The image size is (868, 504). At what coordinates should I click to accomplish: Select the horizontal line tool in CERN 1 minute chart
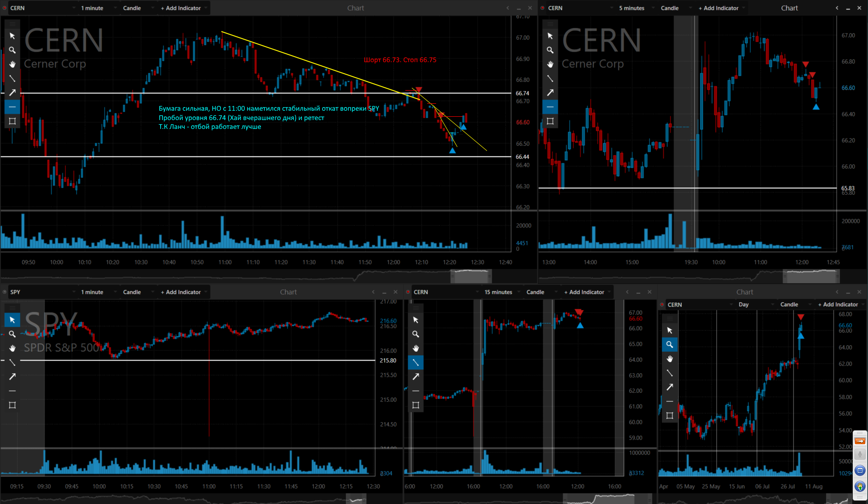point(13,107)
